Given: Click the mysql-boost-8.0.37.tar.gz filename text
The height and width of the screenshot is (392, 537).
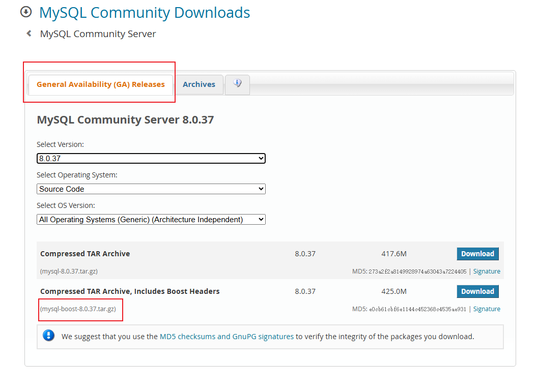Looking at the screenshot, I should (x=78, y=309).
